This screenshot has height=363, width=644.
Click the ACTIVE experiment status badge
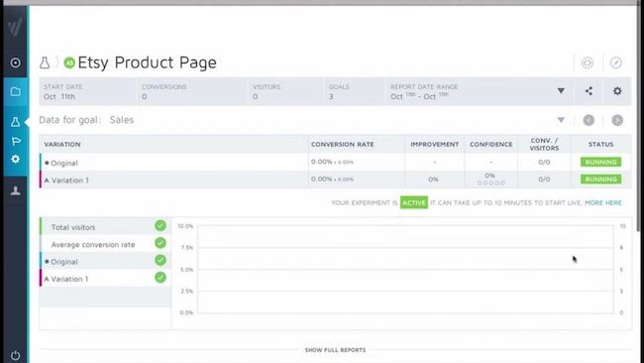tap(414, 202)
